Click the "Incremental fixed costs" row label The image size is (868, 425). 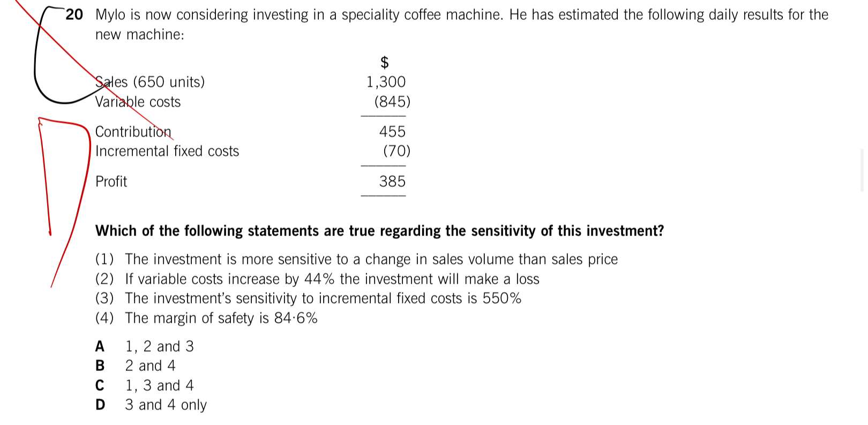point(167,151)
